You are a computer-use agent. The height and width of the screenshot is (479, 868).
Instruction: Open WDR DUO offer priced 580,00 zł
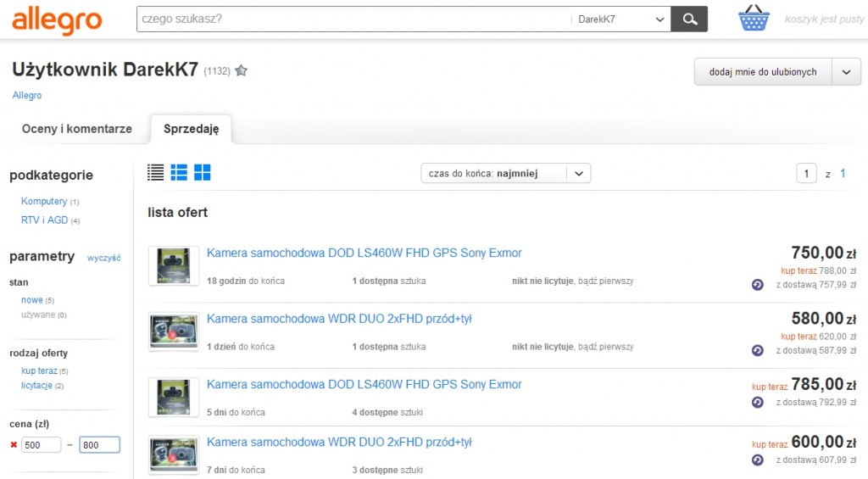(x=339, y=319)
